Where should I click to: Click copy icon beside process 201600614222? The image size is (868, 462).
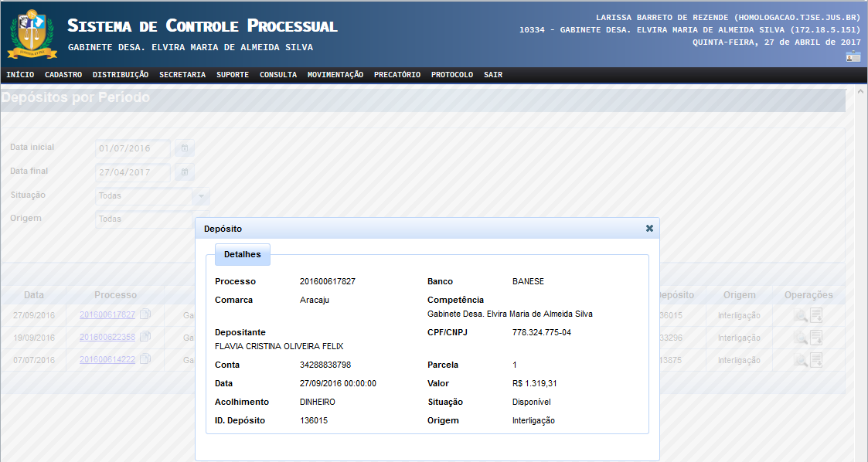145,359
